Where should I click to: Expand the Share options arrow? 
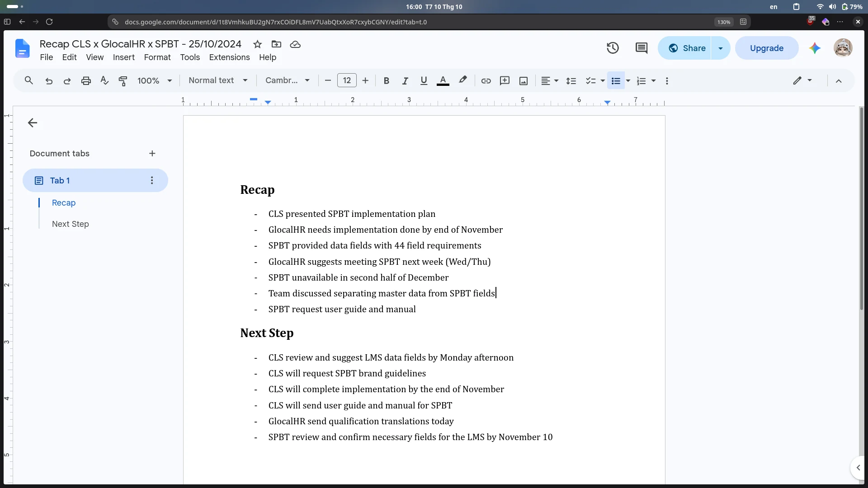click(721, 48)
